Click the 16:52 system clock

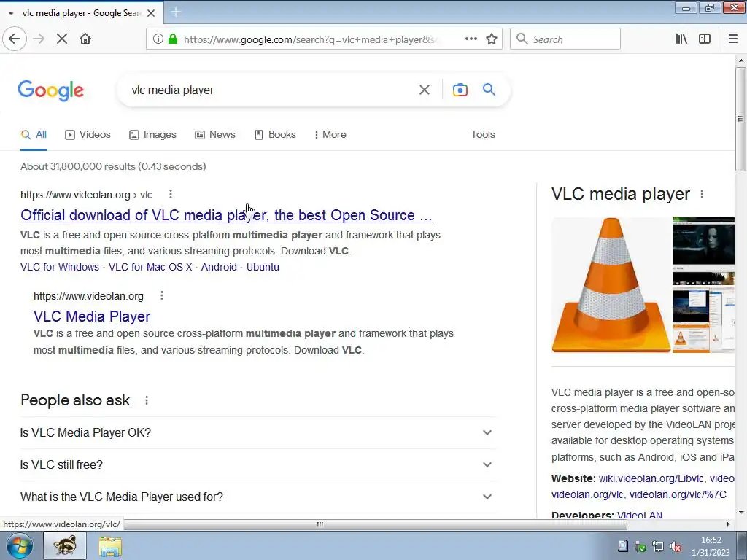point(711,540)
